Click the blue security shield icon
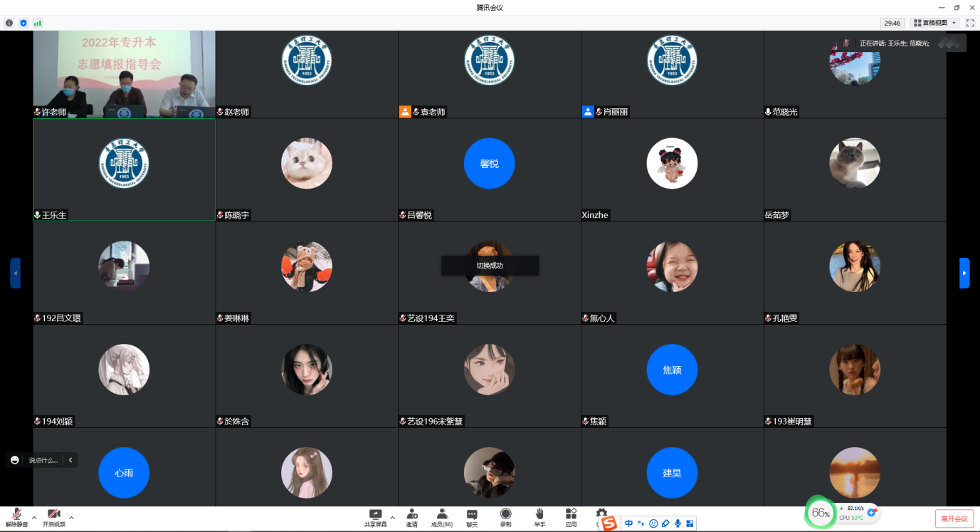The height and width of the screenshot is (532, 980). point(23,23)
